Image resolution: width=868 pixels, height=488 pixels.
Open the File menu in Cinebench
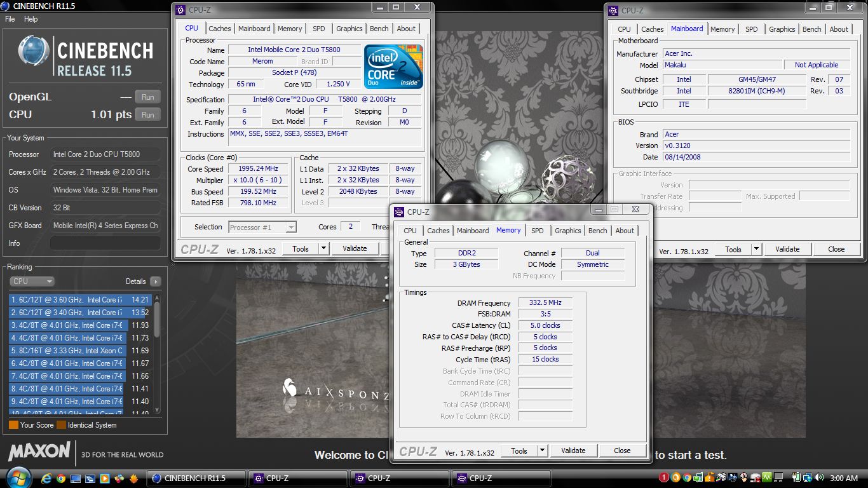click(x=10, y=19)
